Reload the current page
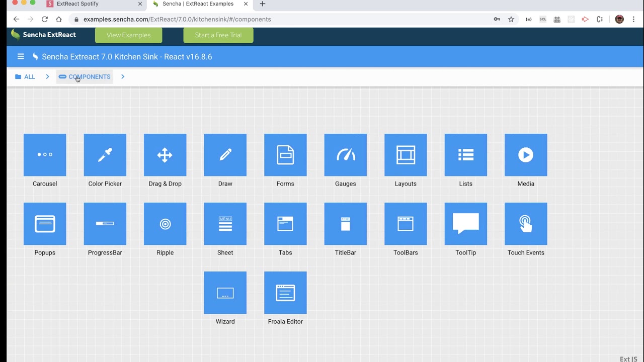Image resolution: width=644 pixels, height=362 pixels. (45, 19)
